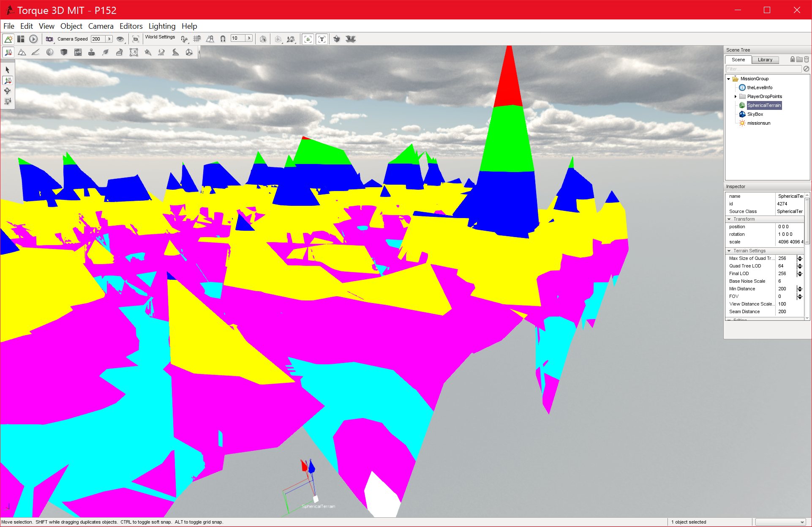Image resolution: width=812 pixels, height=527 pixels.
Task: Open the Decal Editor stamp icon
Action: click(x=92, y=52)
